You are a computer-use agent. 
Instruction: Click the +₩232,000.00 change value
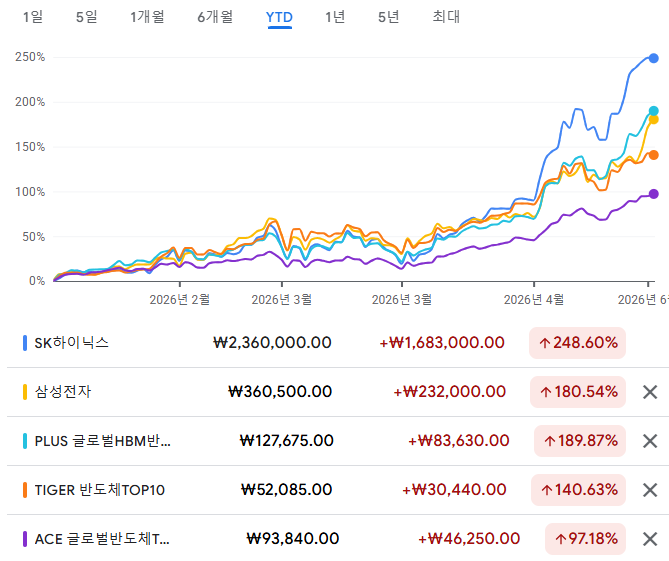449,392
